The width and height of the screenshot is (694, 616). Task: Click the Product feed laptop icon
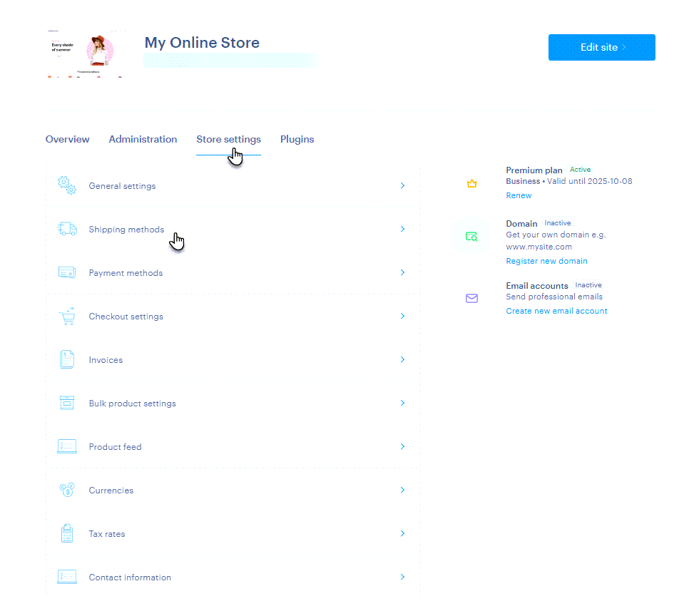click(67, 446)
